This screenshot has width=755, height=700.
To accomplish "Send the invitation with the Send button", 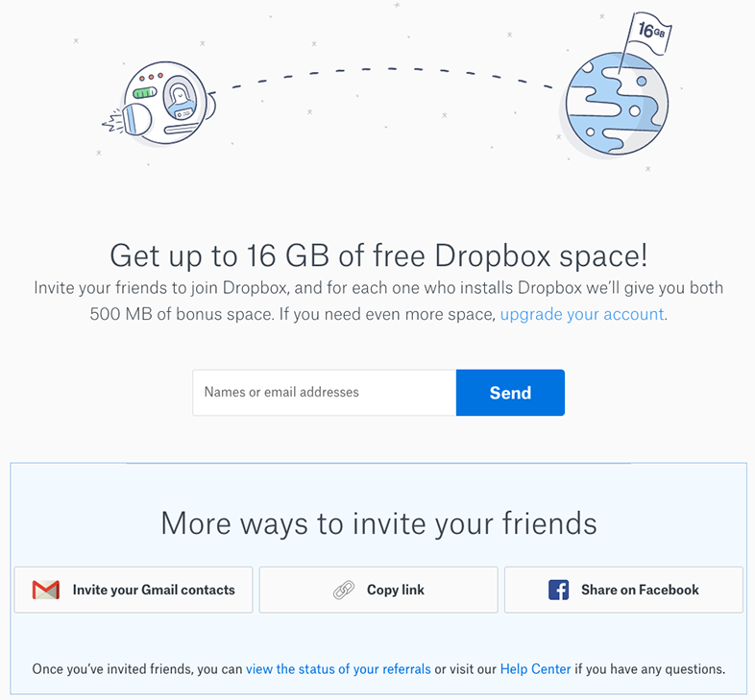I will 510,393.
